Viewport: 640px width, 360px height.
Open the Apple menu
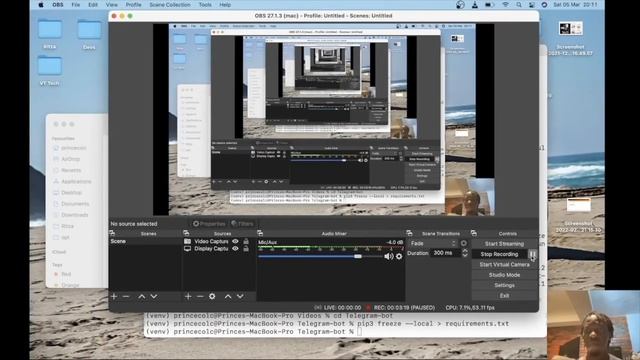[41, 5]
